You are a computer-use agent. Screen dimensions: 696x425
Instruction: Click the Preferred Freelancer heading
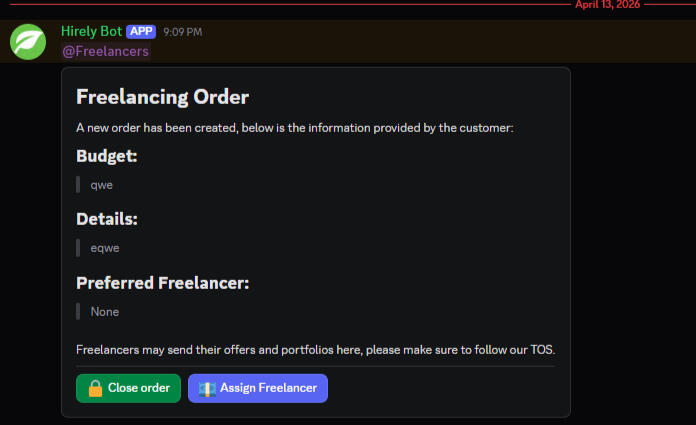pyautogui.click(x=162, y=283)
